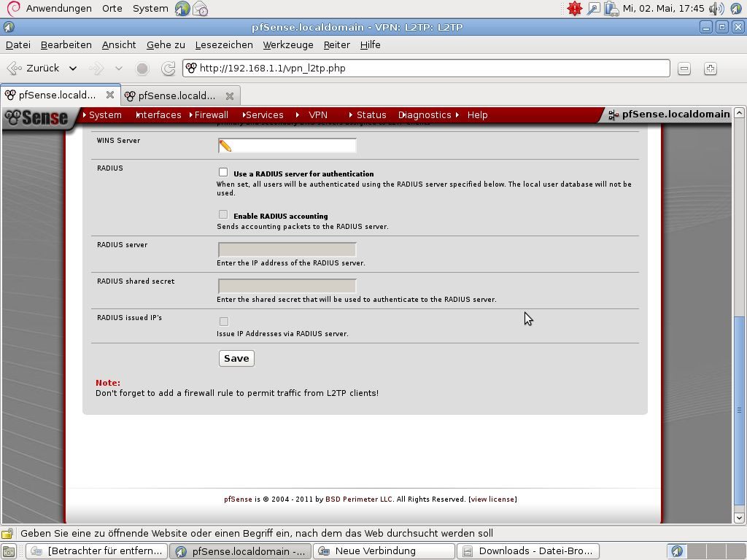The image size is (747, 560).
Task: Click the browser icon at panel right end
Action: (736, 9)
